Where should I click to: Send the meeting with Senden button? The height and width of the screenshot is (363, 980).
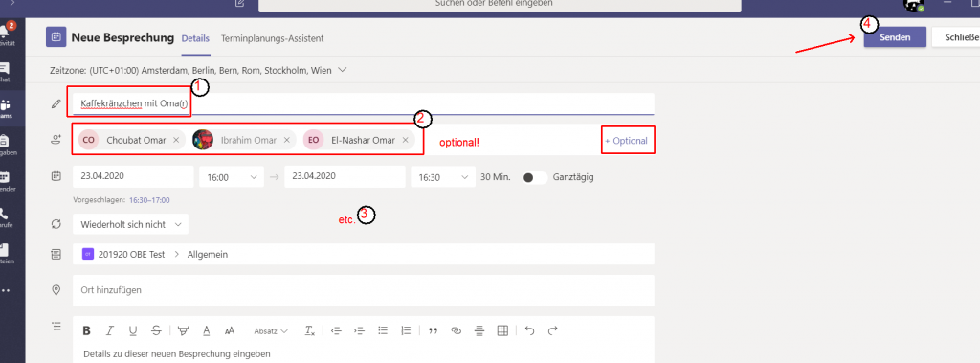pyautogui.click(x=895, y=37)
